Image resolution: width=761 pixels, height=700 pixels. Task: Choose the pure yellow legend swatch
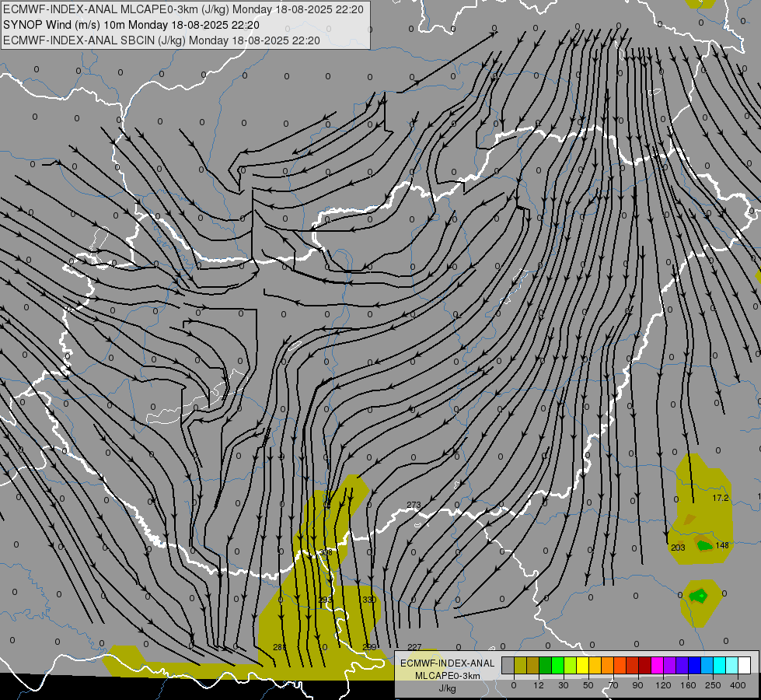point(583,665)
